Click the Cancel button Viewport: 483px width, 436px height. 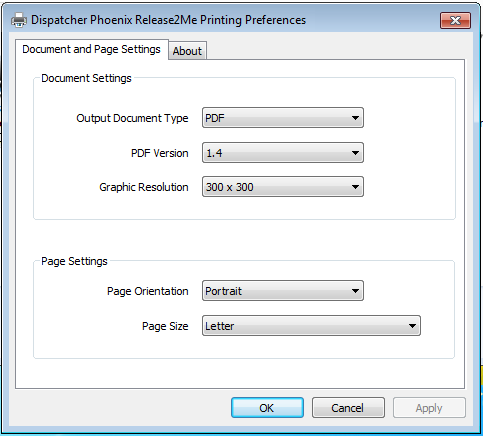coord(348,408)
